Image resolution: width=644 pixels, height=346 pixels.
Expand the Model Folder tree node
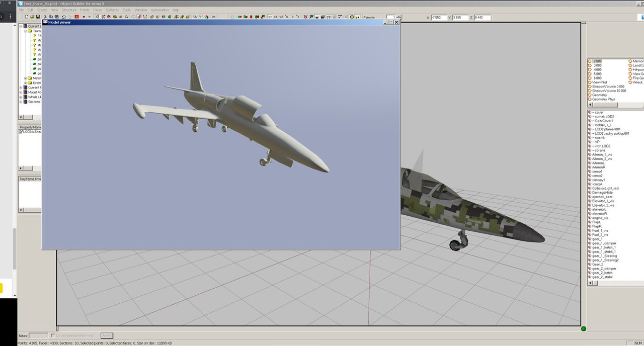coord(21,92)
